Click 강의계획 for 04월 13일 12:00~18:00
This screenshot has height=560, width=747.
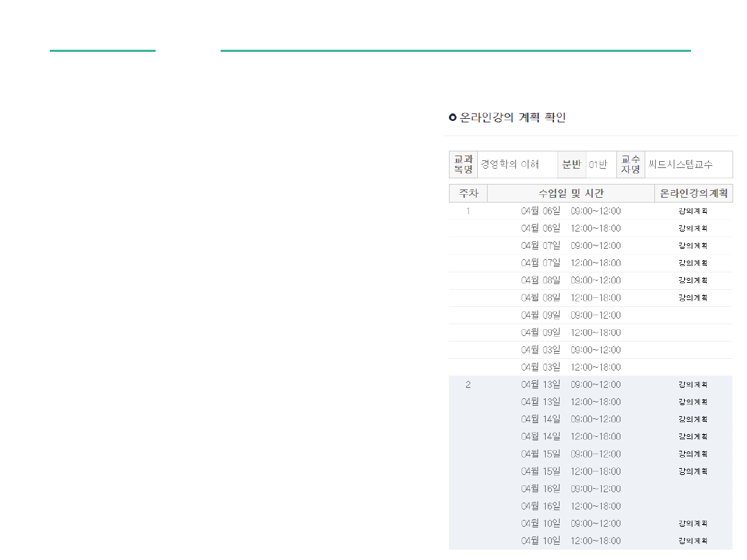692,402
